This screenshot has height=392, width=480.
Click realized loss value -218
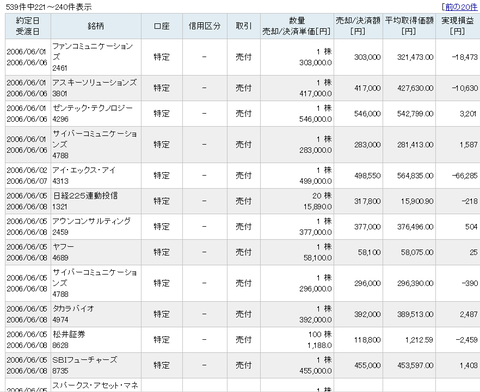coord(470,201)
